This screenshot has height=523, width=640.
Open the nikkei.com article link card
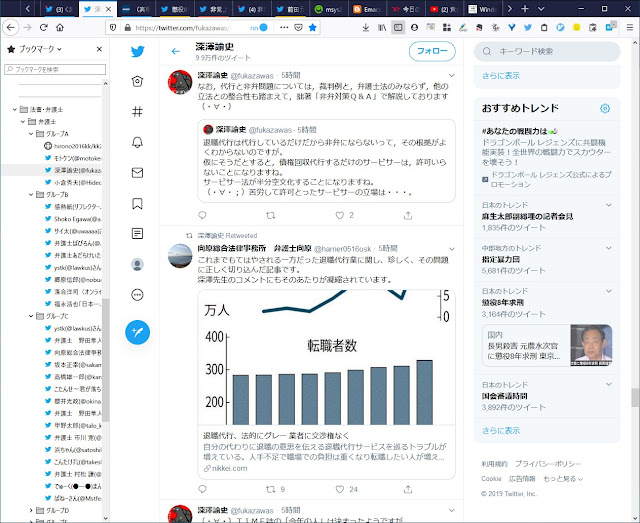(326, 384)
